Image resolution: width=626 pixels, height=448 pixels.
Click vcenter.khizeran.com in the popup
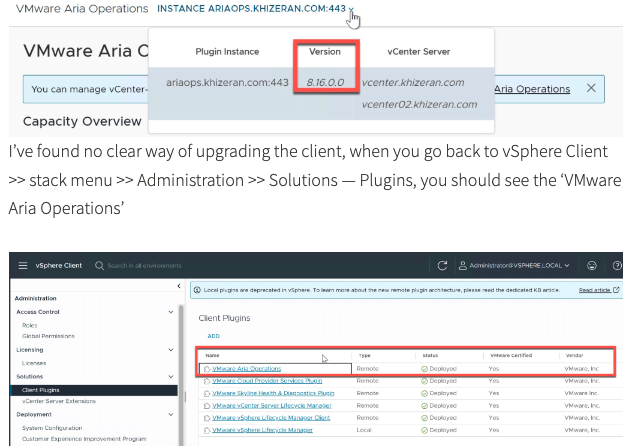coord(413,83)
